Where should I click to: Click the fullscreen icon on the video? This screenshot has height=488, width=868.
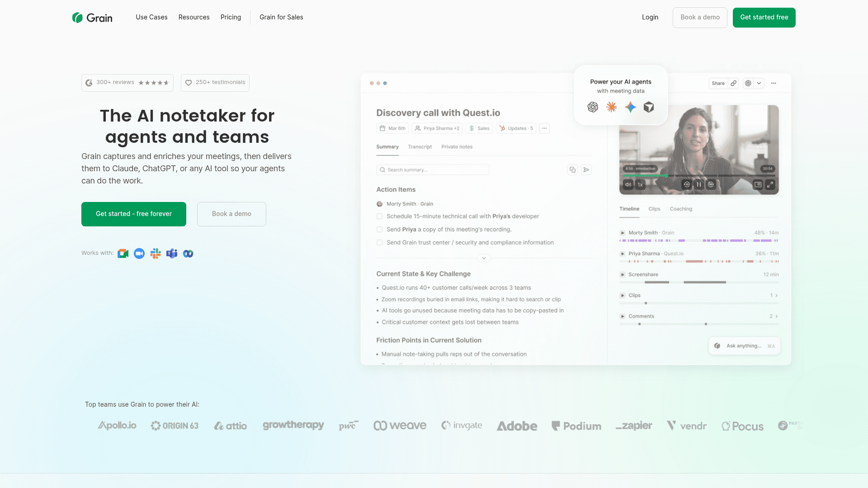770,184
